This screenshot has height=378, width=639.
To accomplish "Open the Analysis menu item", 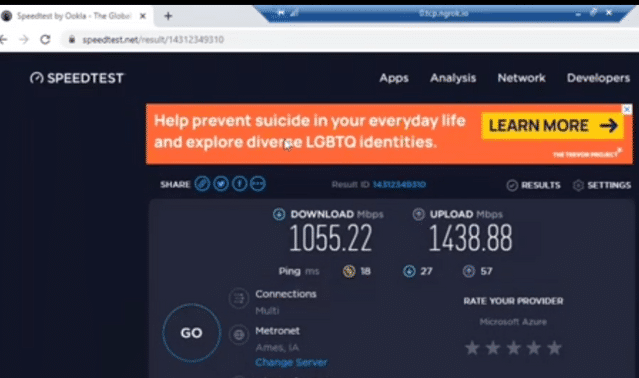I will pos(453,78).
